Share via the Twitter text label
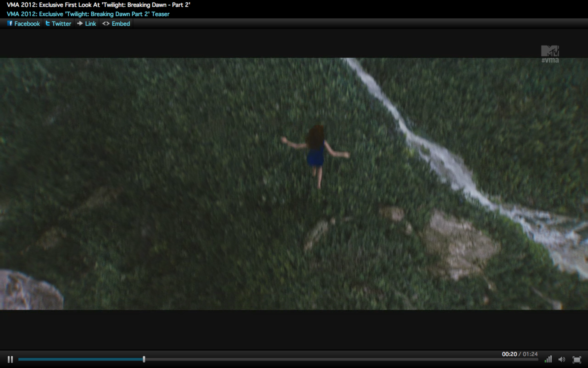 point(61,24)
